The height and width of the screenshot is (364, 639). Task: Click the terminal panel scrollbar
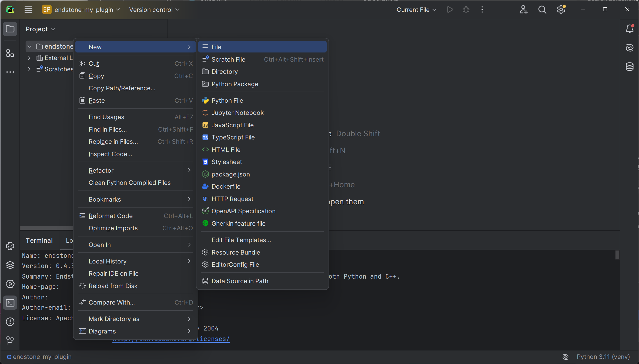coord(617,255)
